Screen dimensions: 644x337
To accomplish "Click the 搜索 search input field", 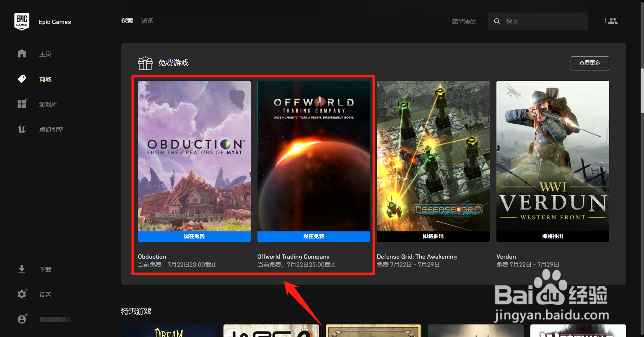I will pyautogui.click(x=538, y=21).
